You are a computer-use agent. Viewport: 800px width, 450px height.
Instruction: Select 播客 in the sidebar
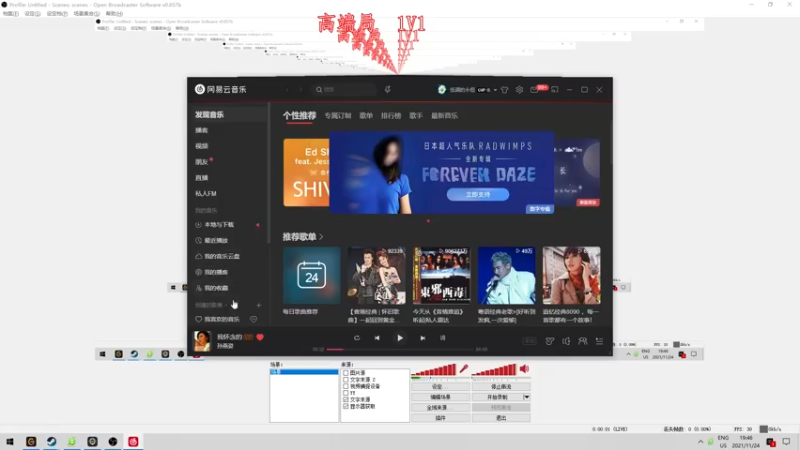(x=202, y=130)
